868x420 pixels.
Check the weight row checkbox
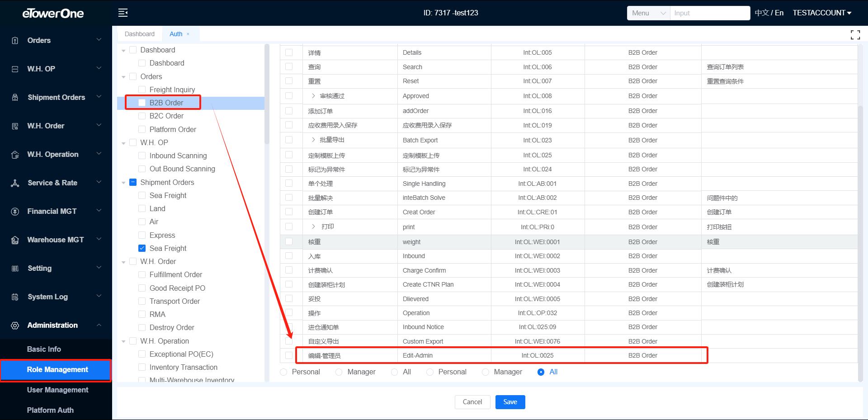289,241
